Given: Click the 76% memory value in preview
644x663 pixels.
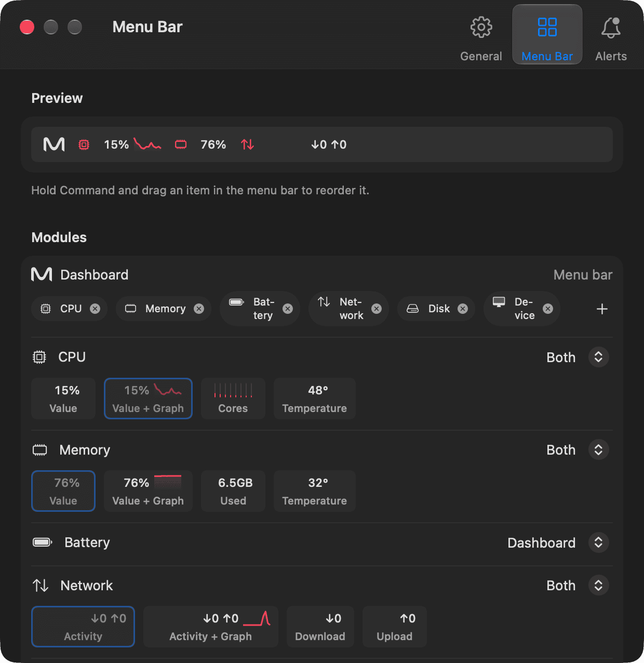Looking at the screenshot, I should [213, 144].
